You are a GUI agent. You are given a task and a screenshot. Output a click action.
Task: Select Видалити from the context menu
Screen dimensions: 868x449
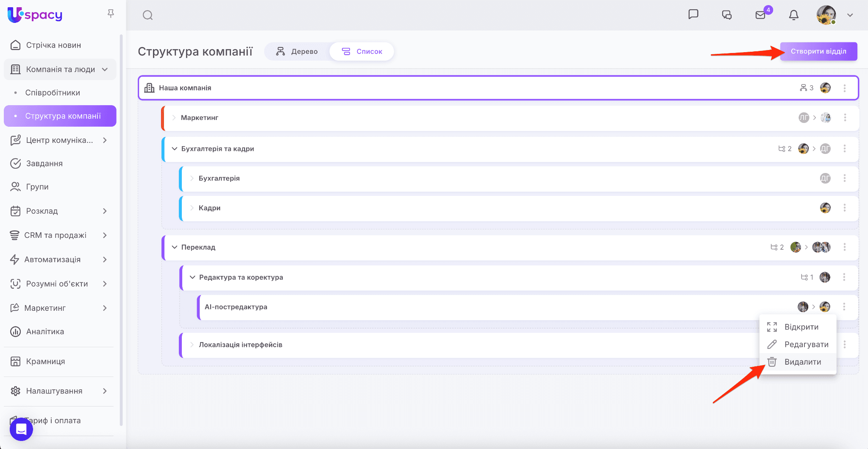point(802,362)
